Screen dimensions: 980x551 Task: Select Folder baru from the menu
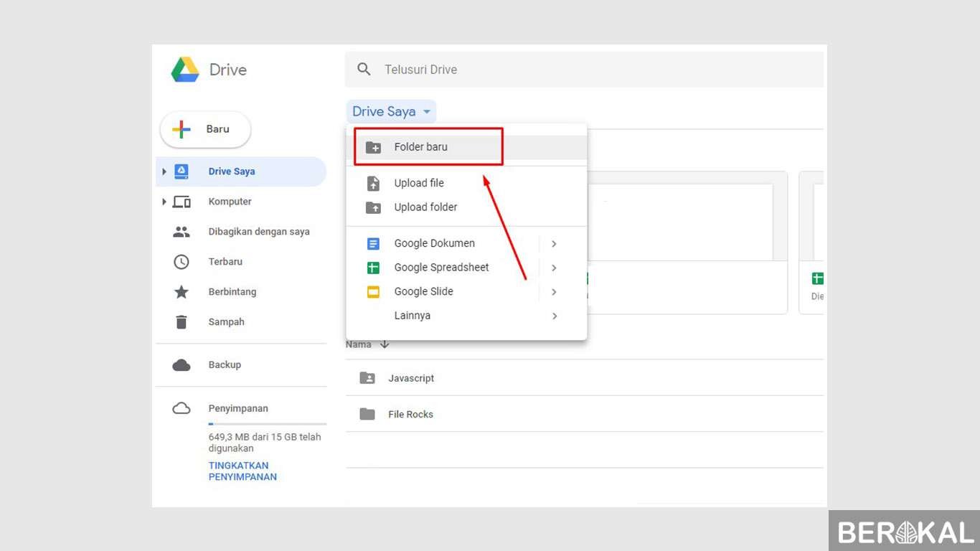[421, 147]
